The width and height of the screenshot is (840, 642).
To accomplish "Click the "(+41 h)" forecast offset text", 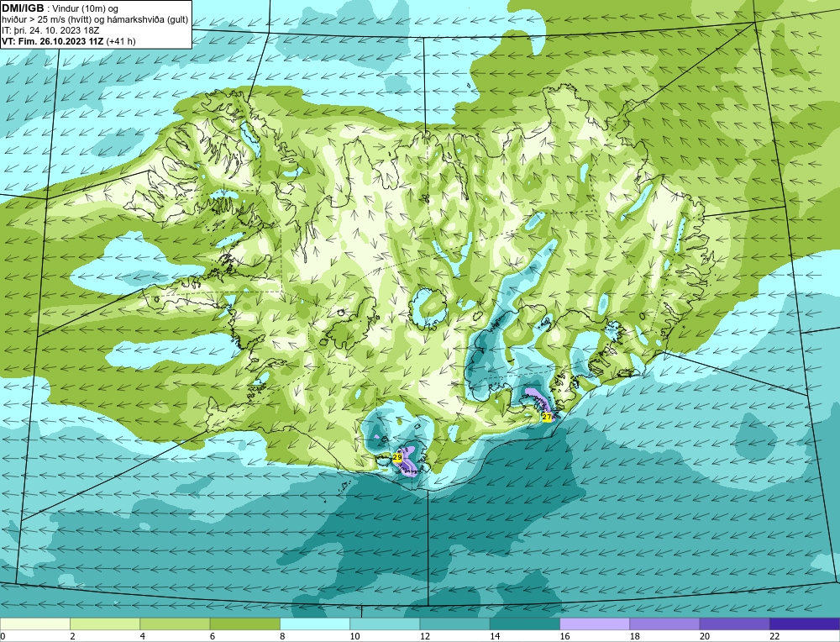I will [x=121, y=41].
